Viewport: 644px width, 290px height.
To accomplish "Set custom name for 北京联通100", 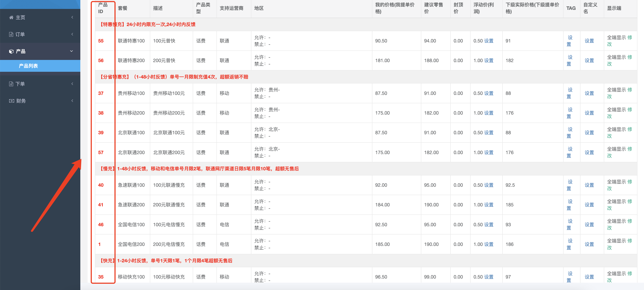I will [x=589, y=133].
